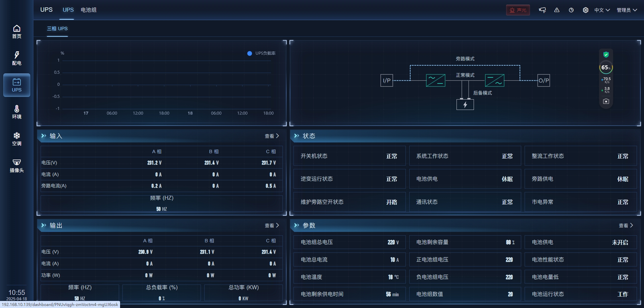Click the clock history icon in header

click(x=571, y=10)
